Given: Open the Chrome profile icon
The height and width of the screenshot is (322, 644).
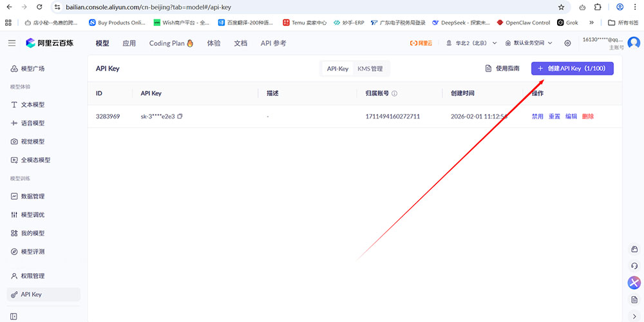Looking at the screenshot, I should point(620,7).
